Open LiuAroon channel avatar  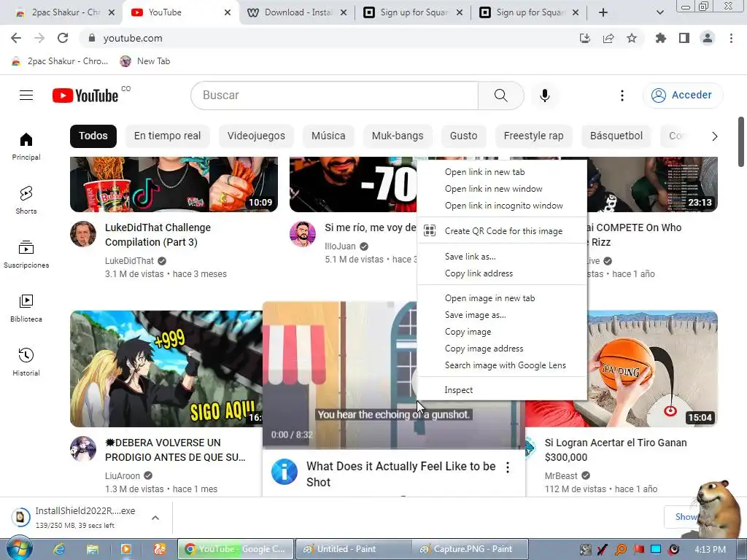(x=83, y=448)
